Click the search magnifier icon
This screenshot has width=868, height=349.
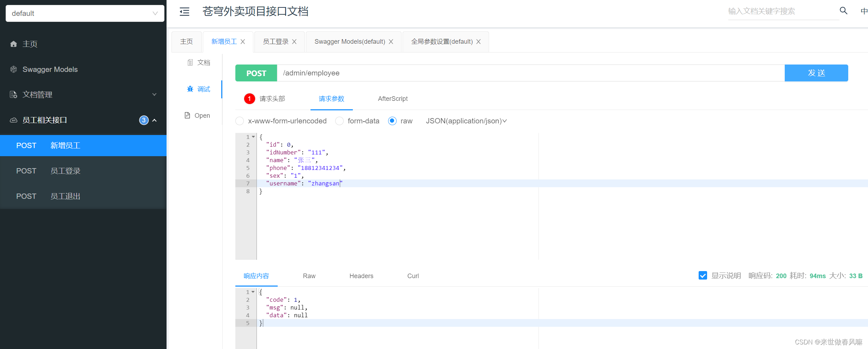pyautogui.click(x=843, y=11)
